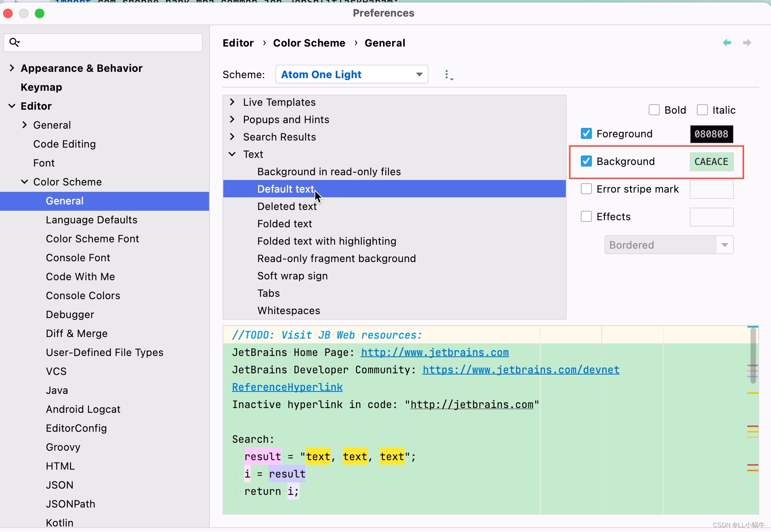Open the Atom One Light scheme dropdown
The height and width of the screenshot is (532, 771).
351,75
